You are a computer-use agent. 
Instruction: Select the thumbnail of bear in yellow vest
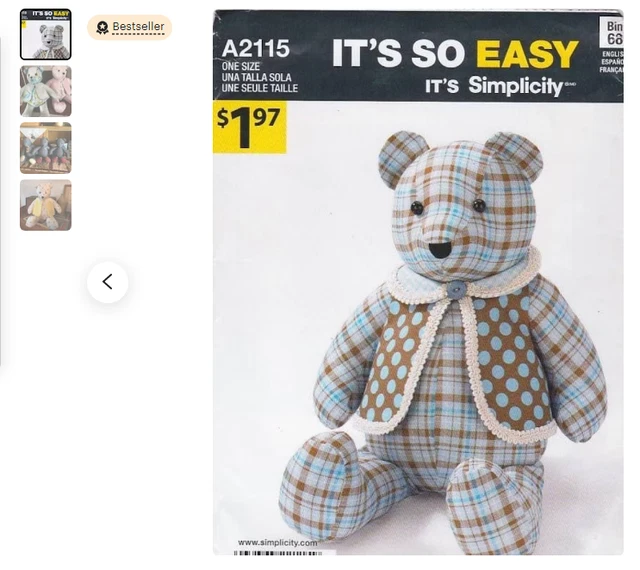46,205
